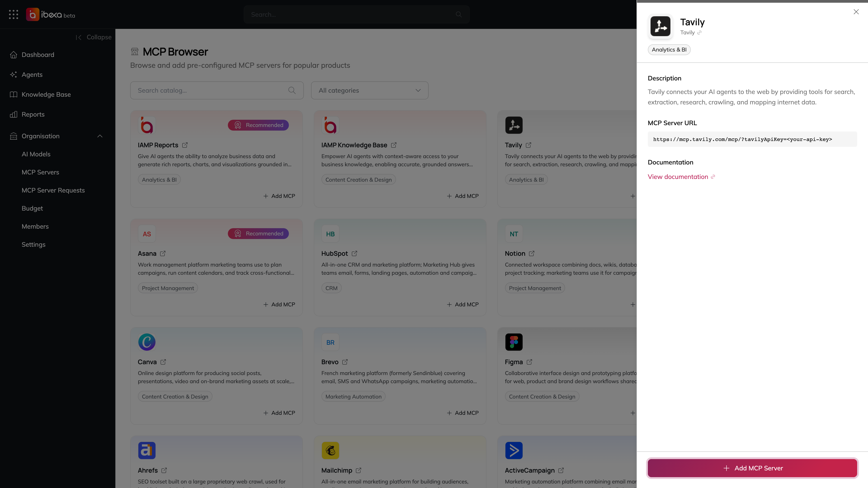The height and width of the screenshot is (488, 868).
Task: Open the app grid launcher icon
Action: 14,14
